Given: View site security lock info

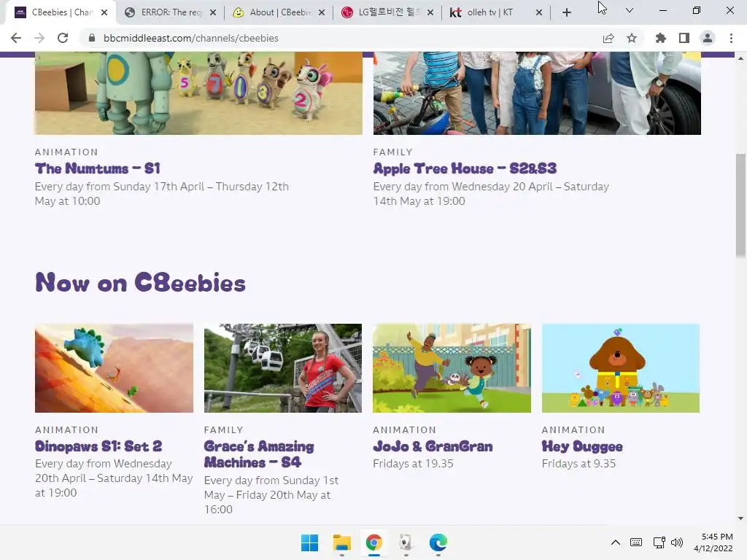Looking at the screenshot, I should point(92,38).
